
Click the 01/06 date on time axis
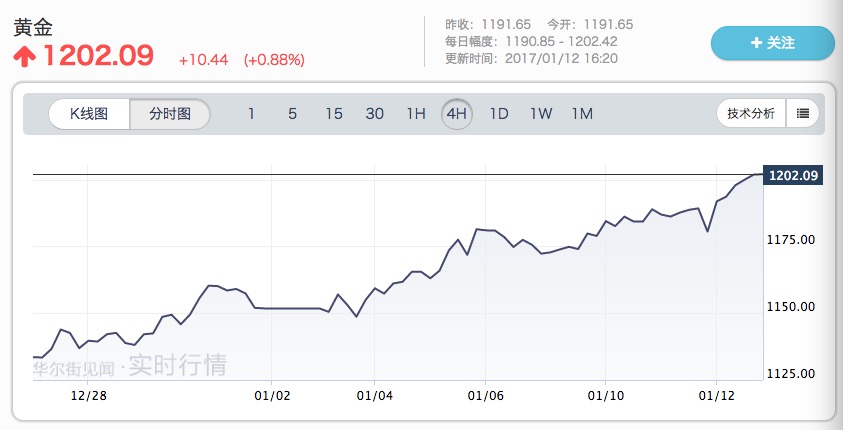485,396
